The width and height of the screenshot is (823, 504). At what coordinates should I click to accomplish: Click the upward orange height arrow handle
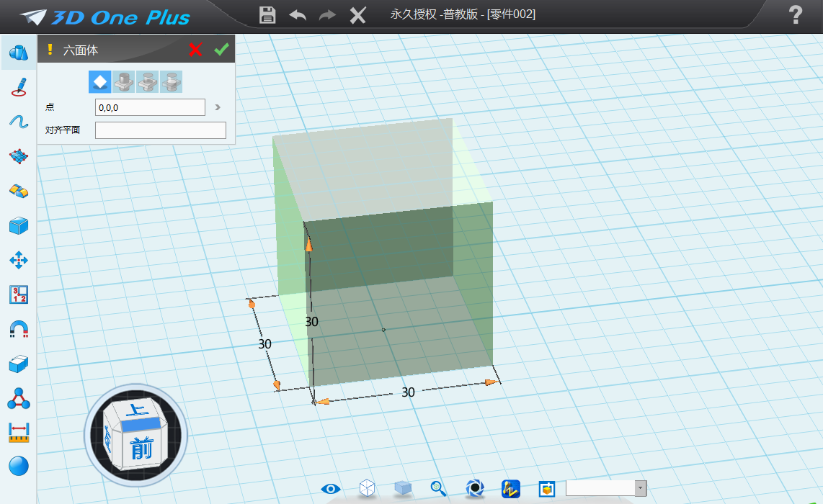[309, 244]
